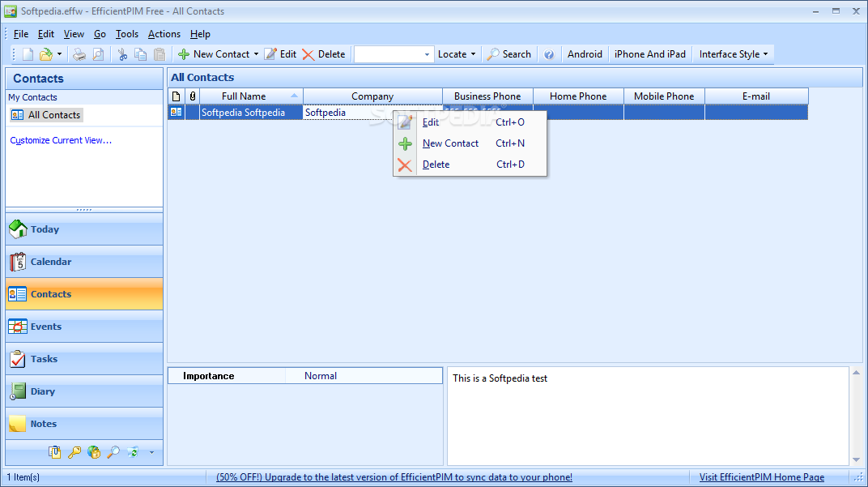Screen dimensions: 868x487
Task: Open the Interface Style dropdown
Action: pos(734,54)
